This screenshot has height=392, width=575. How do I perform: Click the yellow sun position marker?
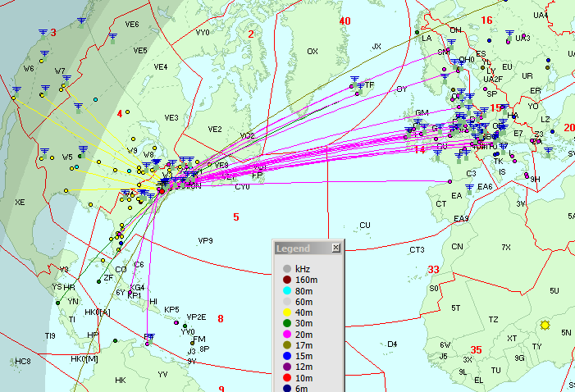(x=545, y=325)
